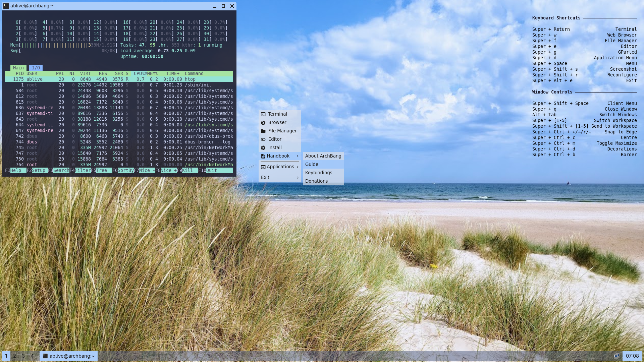This screenshot has height=362, width=644.
Task: Click the Editor icon in menu
Action: (x=263, y=139)
